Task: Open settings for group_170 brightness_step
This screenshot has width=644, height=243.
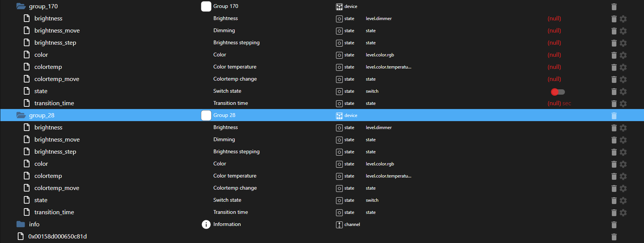Action: point(623,43)
